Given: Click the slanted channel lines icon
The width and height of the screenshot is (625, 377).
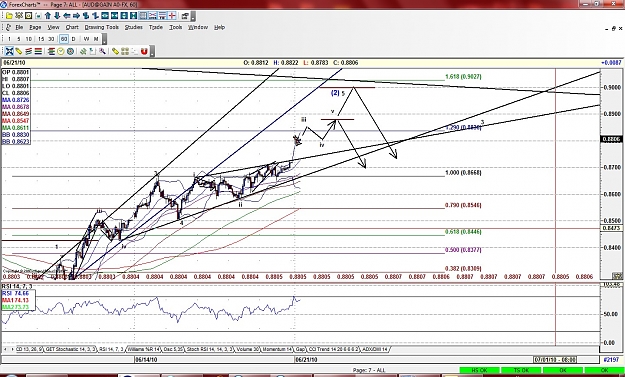Looking at the screenshot, I should (x=28, y=51).
